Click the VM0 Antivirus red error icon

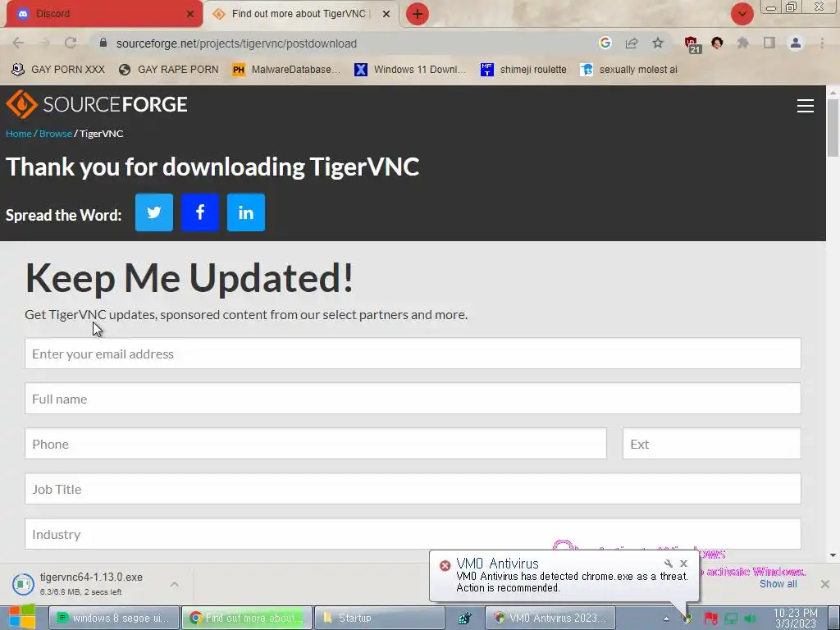tap(445, 566)
